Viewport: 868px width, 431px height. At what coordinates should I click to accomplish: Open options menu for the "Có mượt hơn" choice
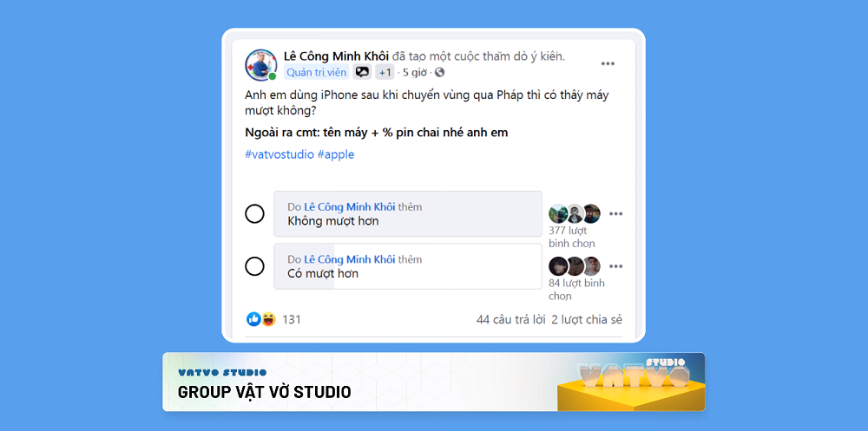coord(615,266)
